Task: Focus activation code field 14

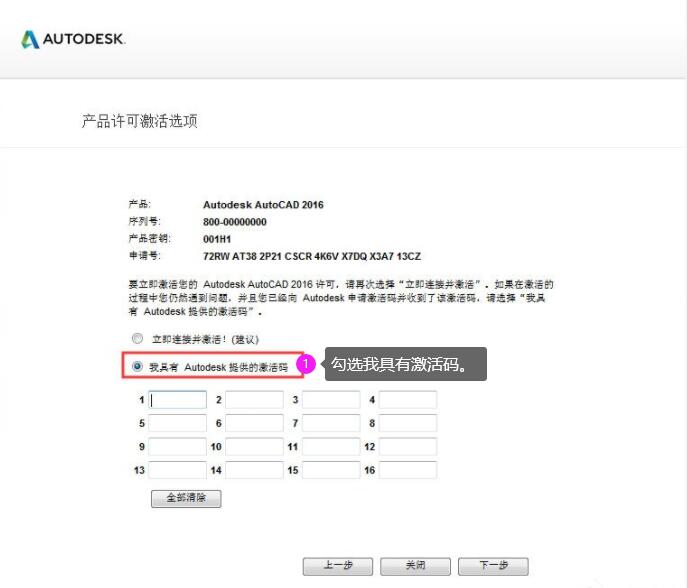Action: pyautogui.click(x=254, y=470)
